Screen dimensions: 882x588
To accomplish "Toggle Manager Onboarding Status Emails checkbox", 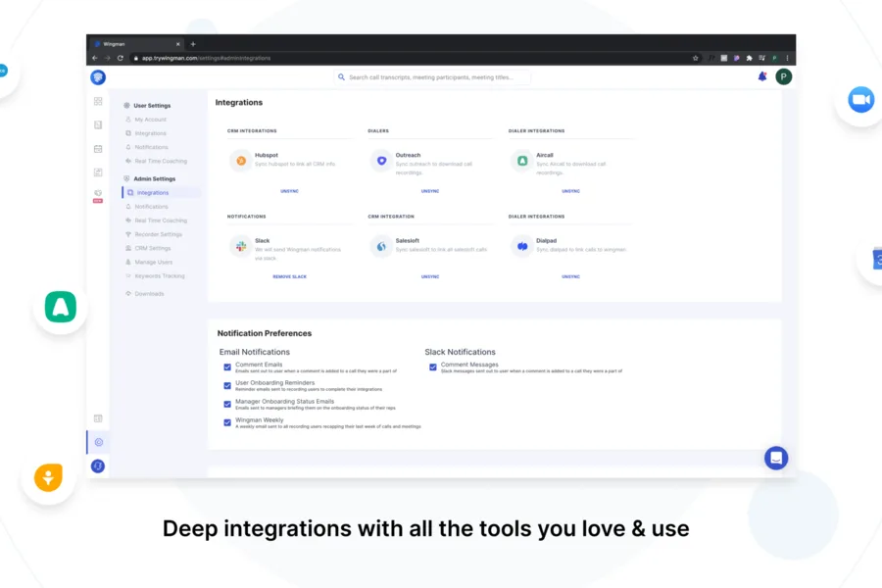I will [x=227, y=404].
